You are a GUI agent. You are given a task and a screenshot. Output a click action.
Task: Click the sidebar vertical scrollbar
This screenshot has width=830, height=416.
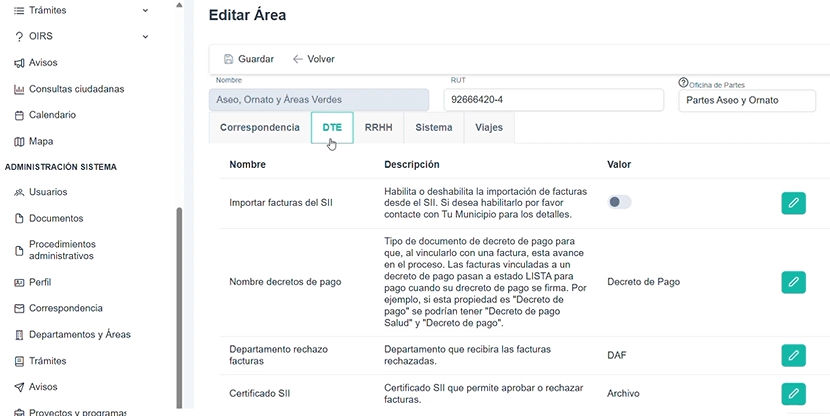[x=180, y=300]
